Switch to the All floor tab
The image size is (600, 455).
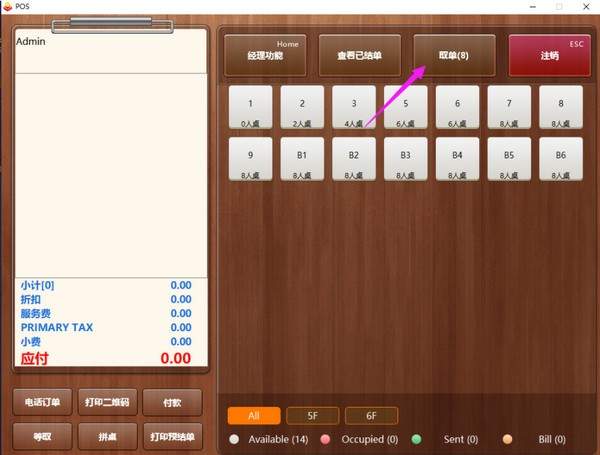[254, 416]
